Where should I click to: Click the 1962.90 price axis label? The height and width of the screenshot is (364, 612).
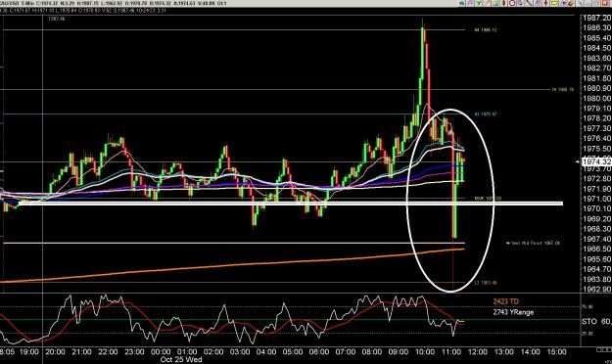point(596,289)
